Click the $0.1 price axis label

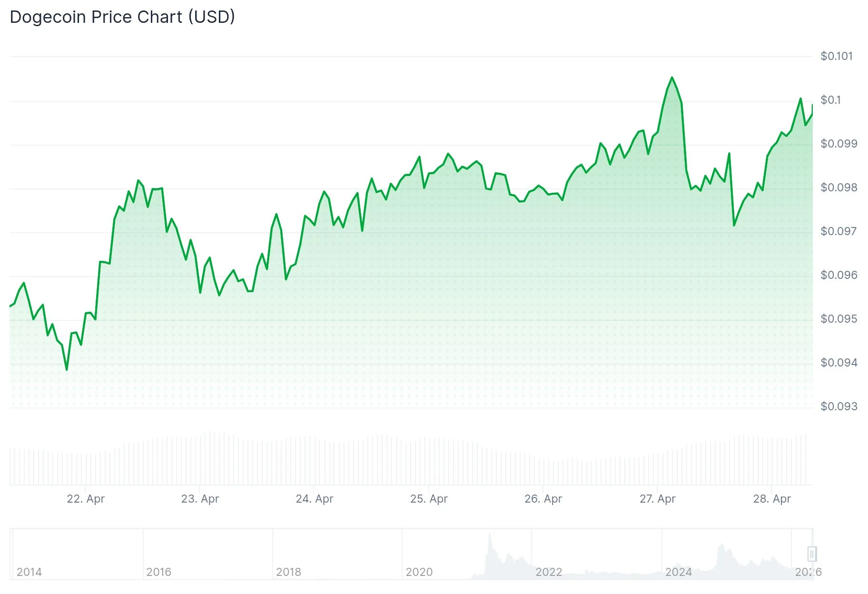tap(830, 100)
